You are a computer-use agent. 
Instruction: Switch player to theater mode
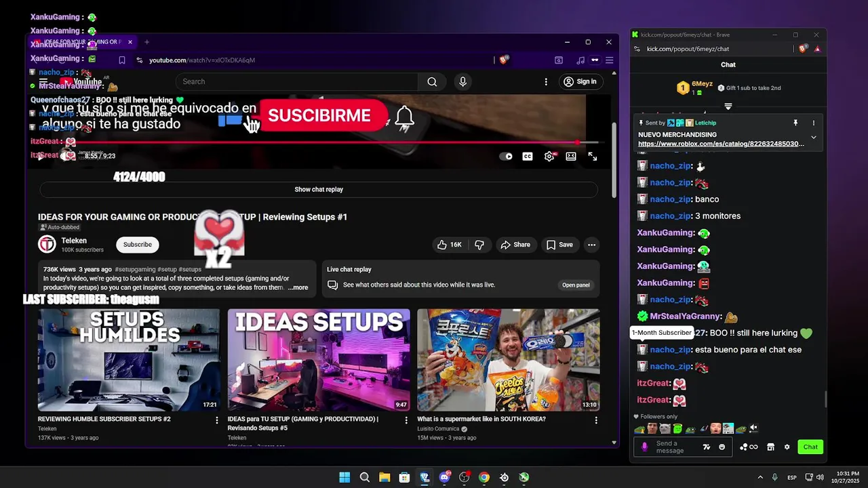click(571, 156)
